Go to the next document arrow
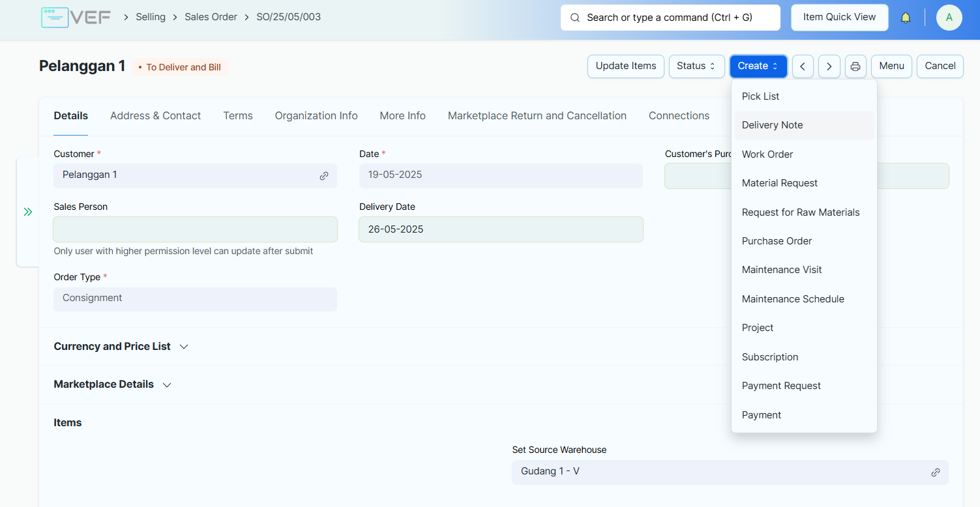The height and width of the screenshot is (507, 980). [x=829, y=66]
